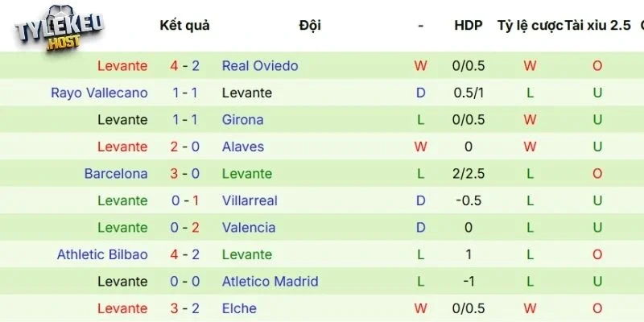The width and height of the screenshot is (644, 322).
Task: Open the Rayo Vallecano team link
Action: click(x=99, y=93)
